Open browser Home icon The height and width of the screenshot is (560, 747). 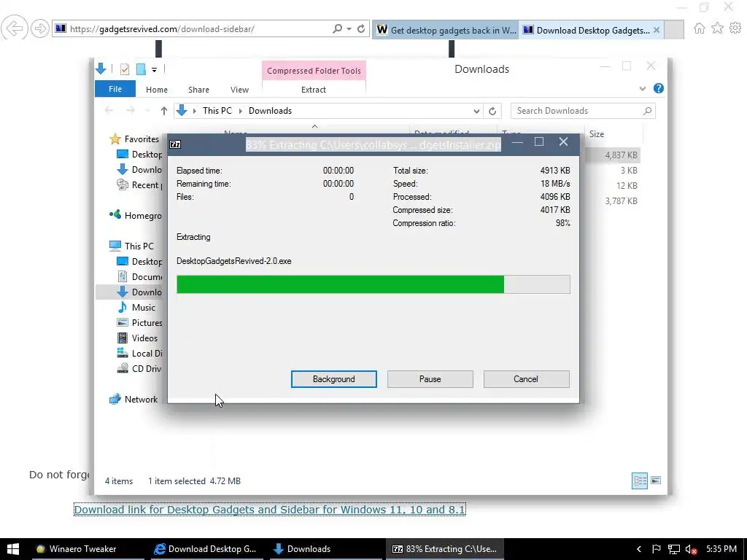700,28
